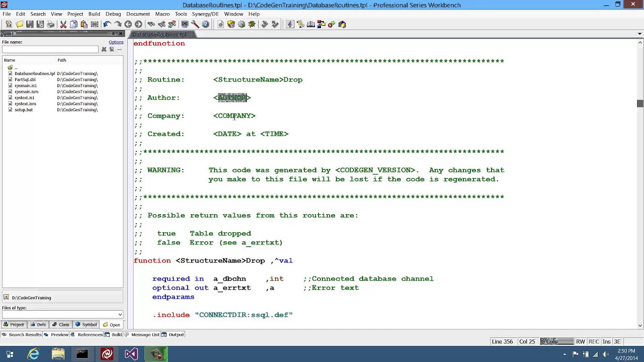Switch to the Search Results tab
This screenshot has height=362, width=644.
tap(22, 334)
